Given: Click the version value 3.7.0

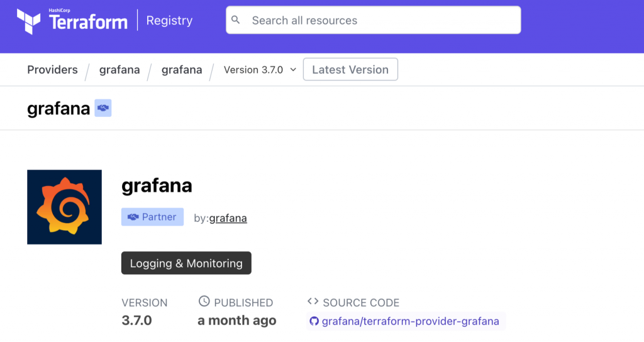Looking at the screenshot, I should (x=136, y=320).
